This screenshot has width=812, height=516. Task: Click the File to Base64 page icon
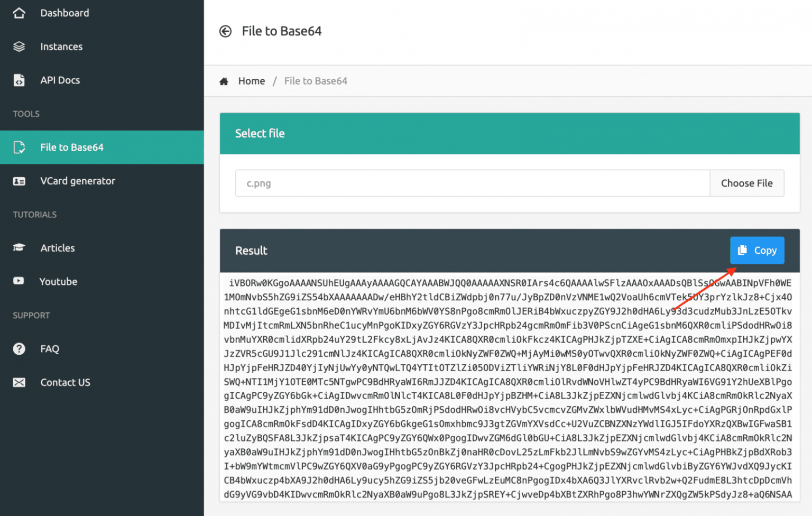point(19,147)
